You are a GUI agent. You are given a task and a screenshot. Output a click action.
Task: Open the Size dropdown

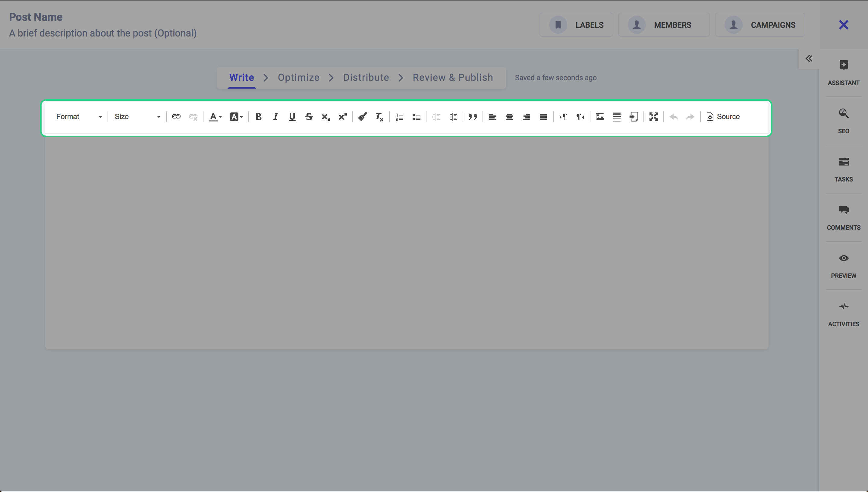pos(137,117)
